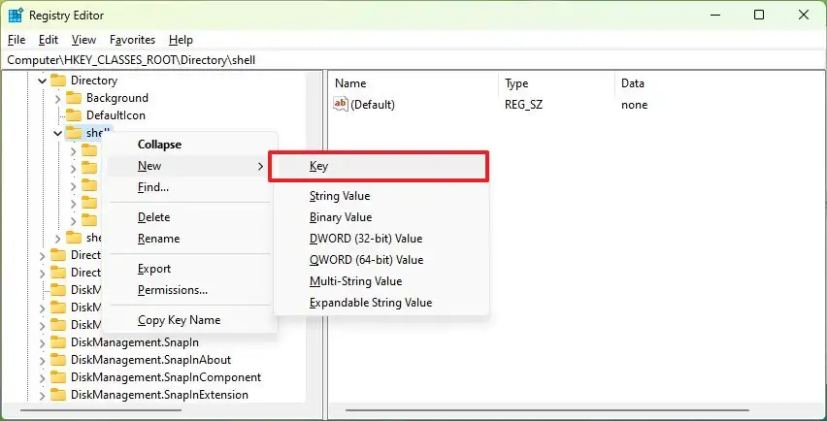Open the View menu

(x=83, y=40)
